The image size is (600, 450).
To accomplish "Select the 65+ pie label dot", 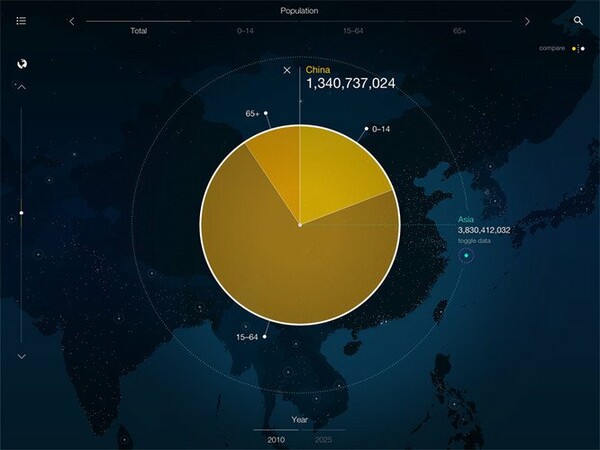I will pyautogui.click(x=266, y=113).
